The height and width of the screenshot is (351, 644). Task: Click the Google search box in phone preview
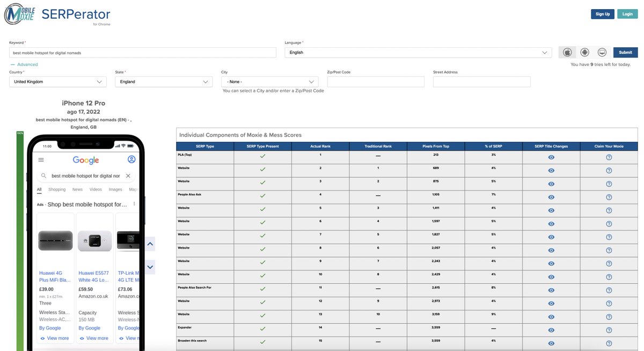[86, 175]
